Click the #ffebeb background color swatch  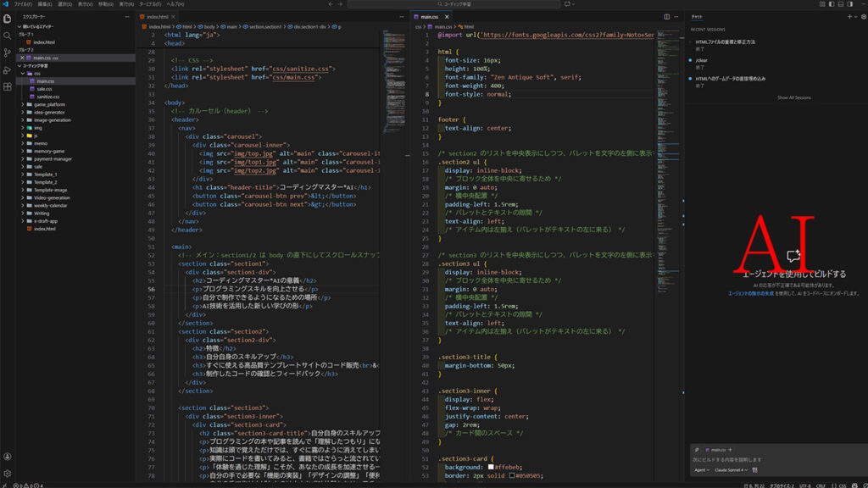491,467
